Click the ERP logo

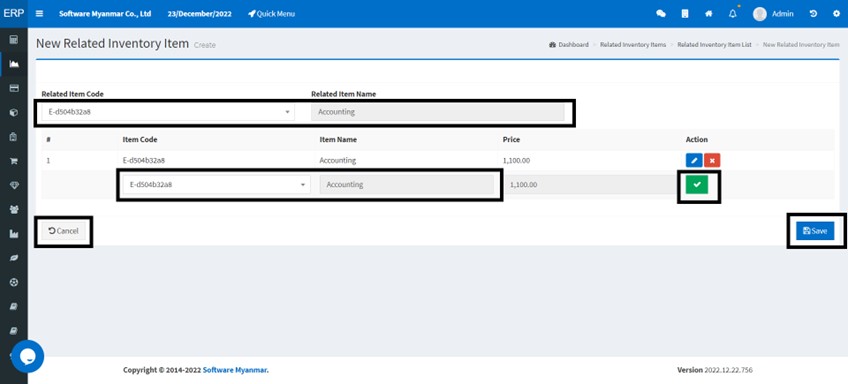pos(14,13)
